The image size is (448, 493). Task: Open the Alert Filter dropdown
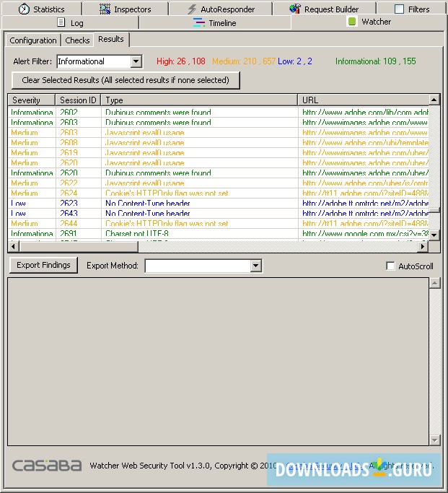[136, 61]
